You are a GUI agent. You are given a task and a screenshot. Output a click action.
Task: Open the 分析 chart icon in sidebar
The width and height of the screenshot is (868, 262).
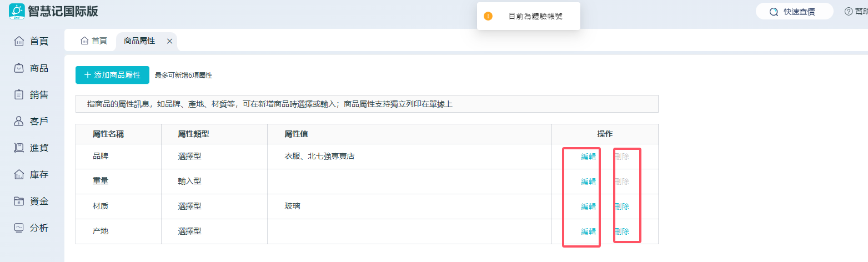(19, 228)
